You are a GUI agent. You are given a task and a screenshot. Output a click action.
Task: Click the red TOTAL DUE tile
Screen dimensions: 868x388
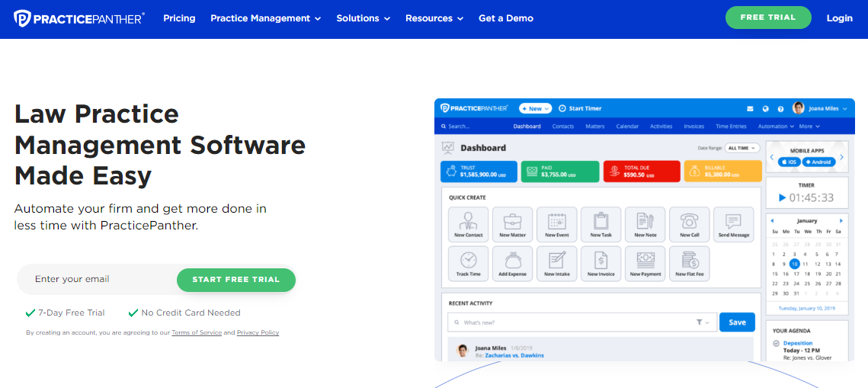pyautogui.click(x=642, y=172)
